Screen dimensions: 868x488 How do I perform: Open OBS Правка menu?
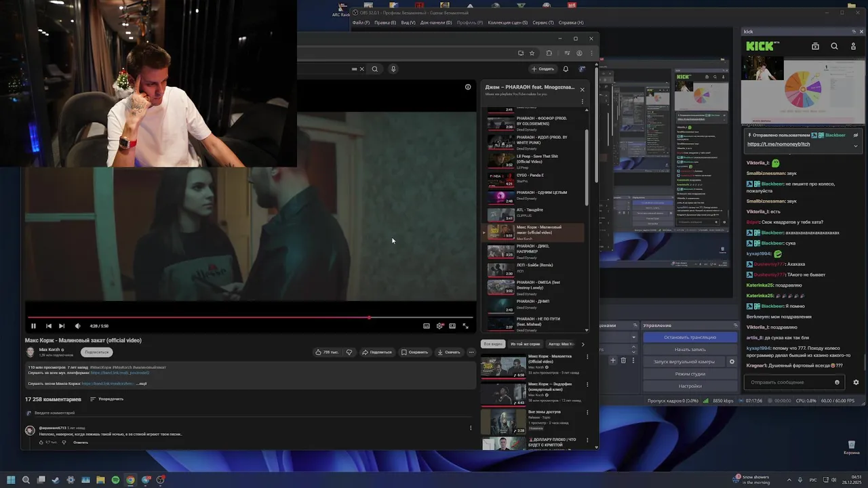click(x=385, y=22)
